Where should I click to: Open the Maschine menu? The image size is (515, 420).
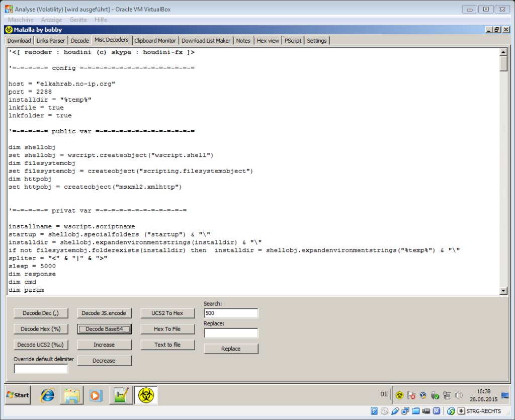coord(20,20)
